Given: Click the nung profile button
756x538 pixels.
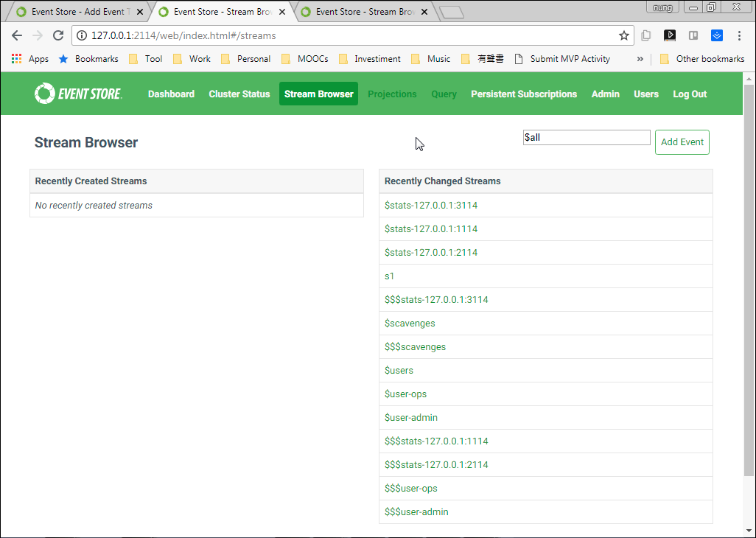Looking at the screenshot, I should (662, 7).
